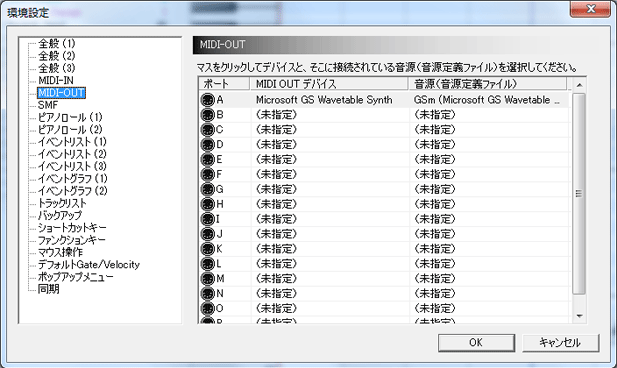Select 全般 (2) in settings tree
617x368 pixels.
57,55
